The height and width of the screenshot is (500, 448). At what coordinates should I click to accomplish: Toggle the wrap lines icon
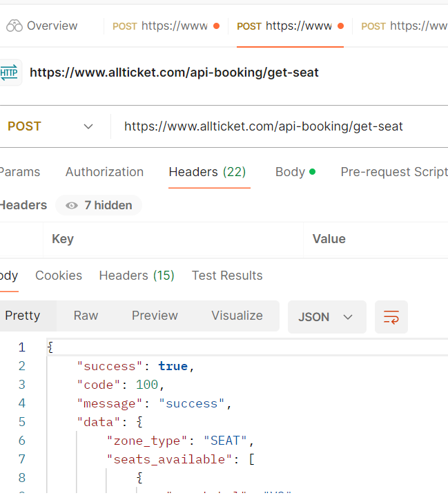coord(391,317)
